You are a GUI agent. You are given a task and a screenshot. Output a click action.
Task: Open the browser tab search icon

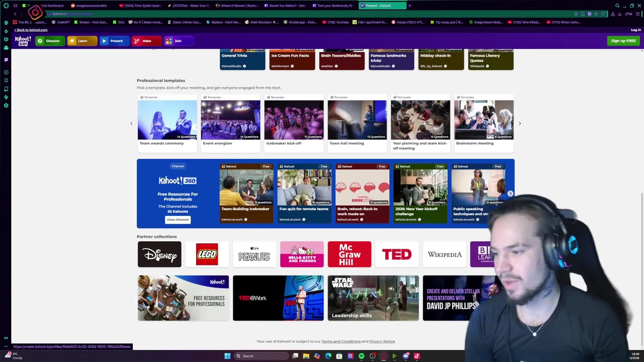(617, 6)
